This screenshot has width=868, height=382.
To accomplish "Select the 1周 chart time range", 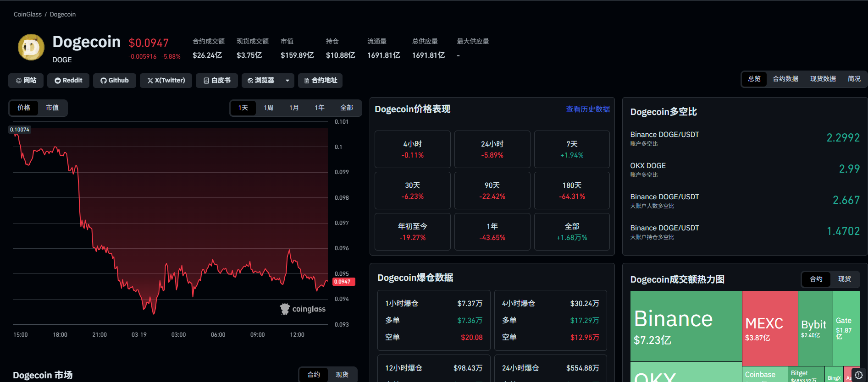I will click(269, 108).
